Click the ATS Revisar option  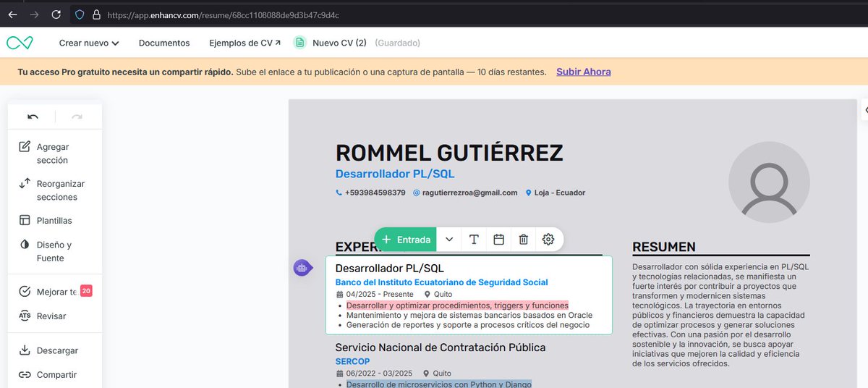pos(42,316)
